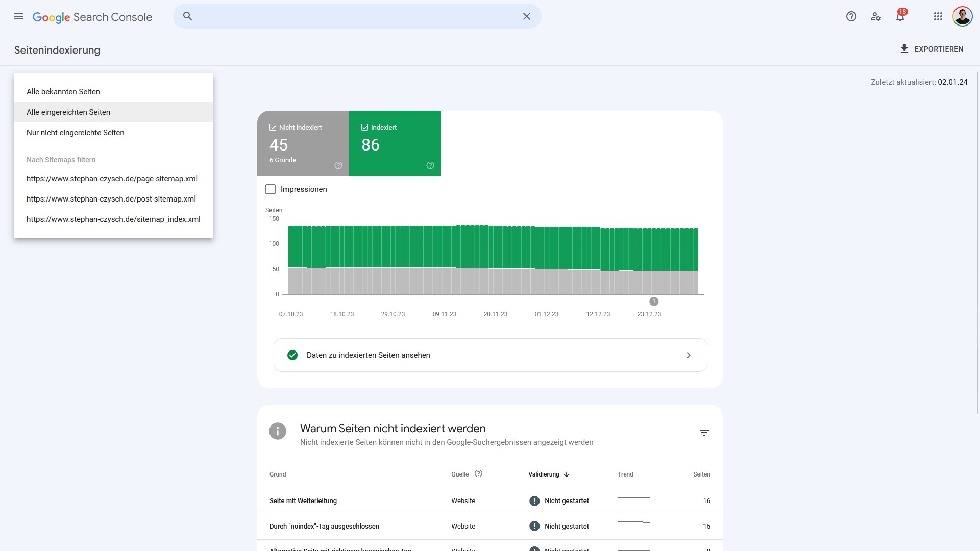Check the Indexiert status box

365,127
